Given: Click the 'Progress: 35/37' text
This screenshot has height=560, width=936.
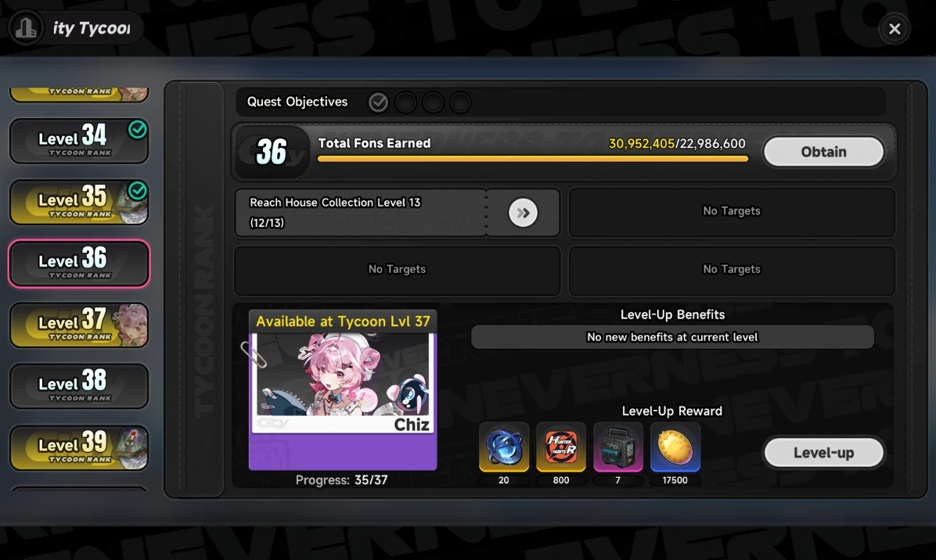Looking at the screenshot, I should coord(341,480).
